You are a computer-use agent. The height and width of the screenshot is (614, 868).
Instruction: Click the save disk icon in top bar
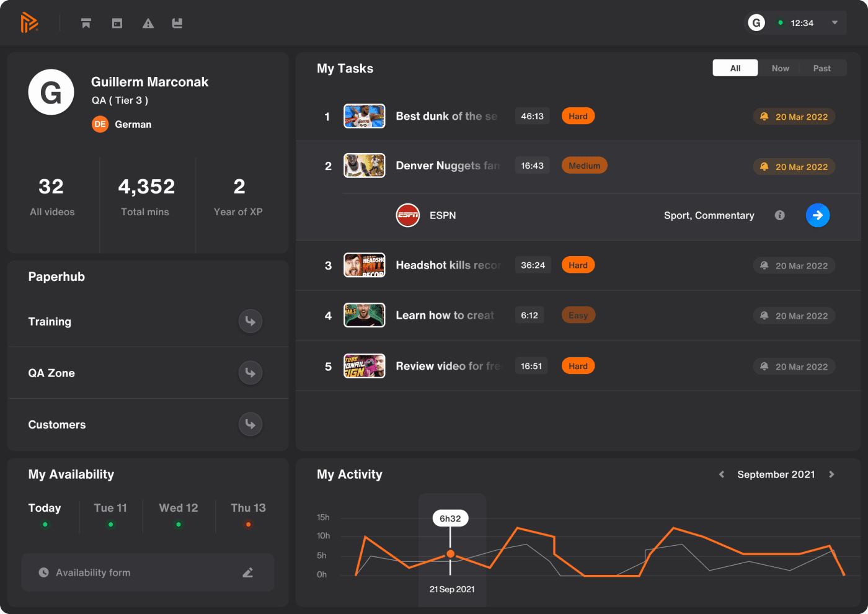(x=177, y=23)
